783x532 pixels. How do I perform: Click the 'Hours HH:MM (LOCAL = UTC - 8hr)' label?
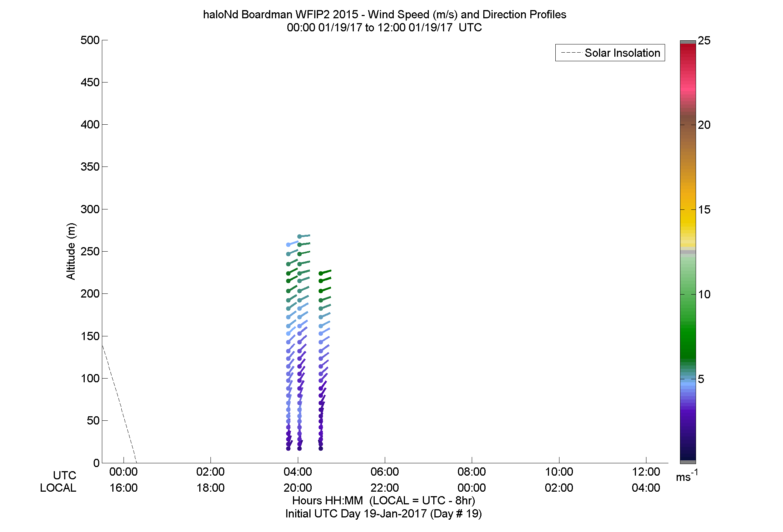click(x=384, y=500)
